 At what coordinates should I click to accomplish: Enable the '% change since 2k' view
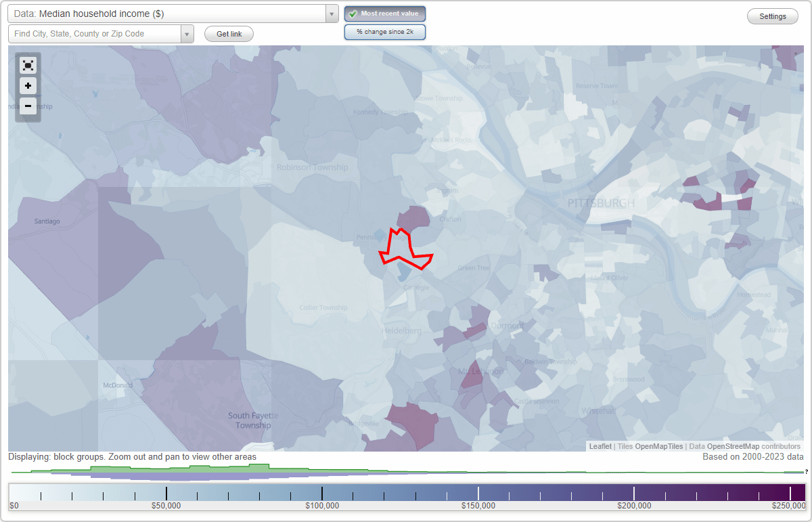[x=384, y=31]
